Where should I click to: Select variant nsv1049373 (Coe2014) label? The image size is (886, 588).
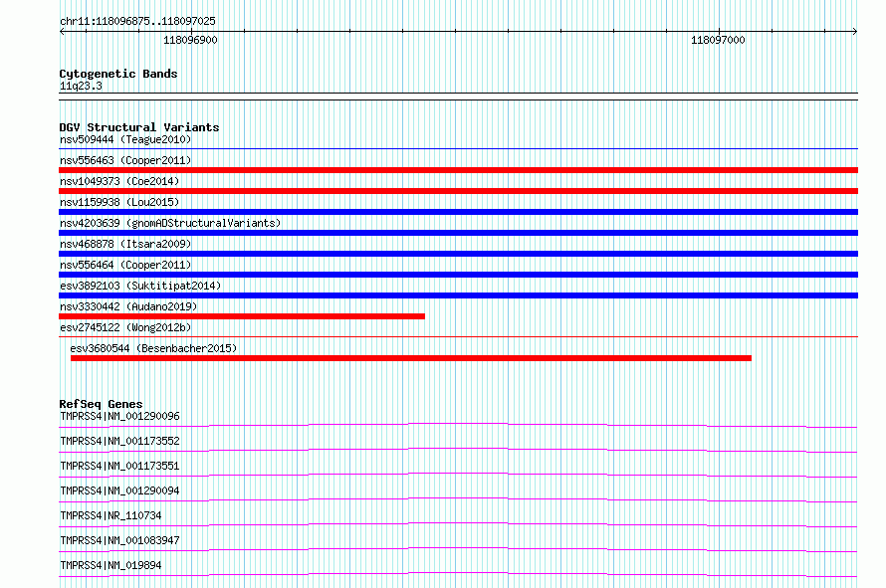click(x=119, y=181)
